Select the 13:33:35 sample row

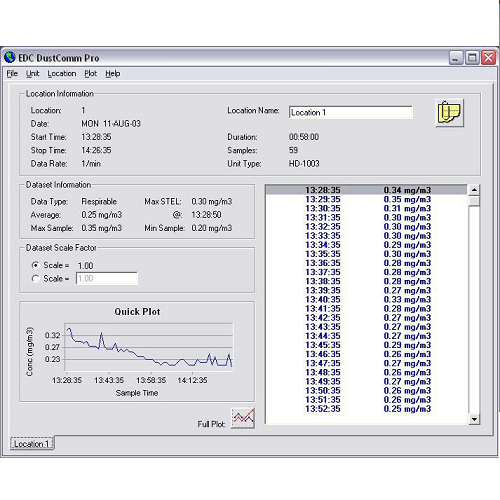coord(367,236)
